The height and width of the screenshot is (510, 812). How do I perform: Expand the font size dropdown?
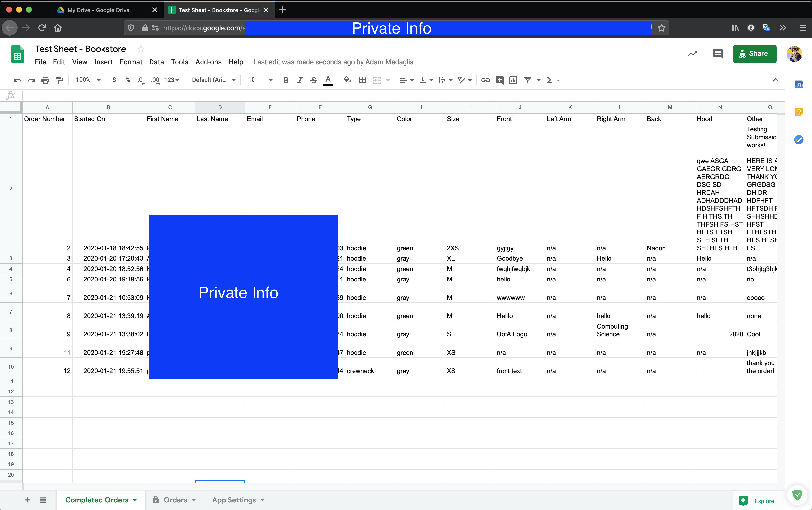(270, 80)
